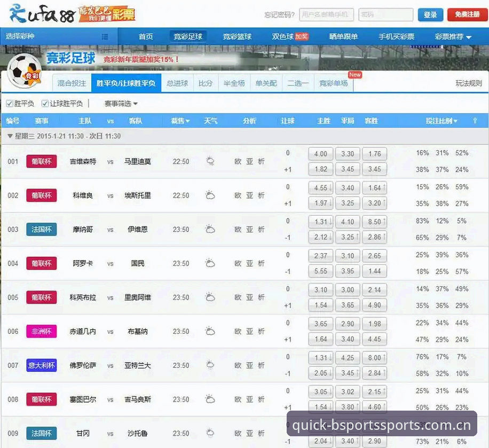Click the blue 登录 button
This screenshot has height=448, width=489.
[x=430, y=14]
